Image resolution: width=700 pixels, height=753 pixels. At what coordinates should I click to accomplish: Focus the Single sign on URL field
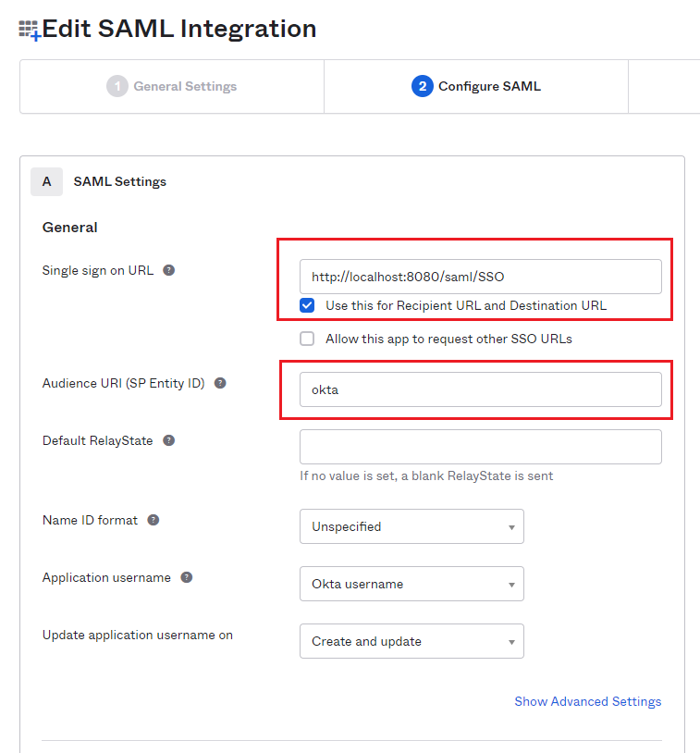(481, 277)
